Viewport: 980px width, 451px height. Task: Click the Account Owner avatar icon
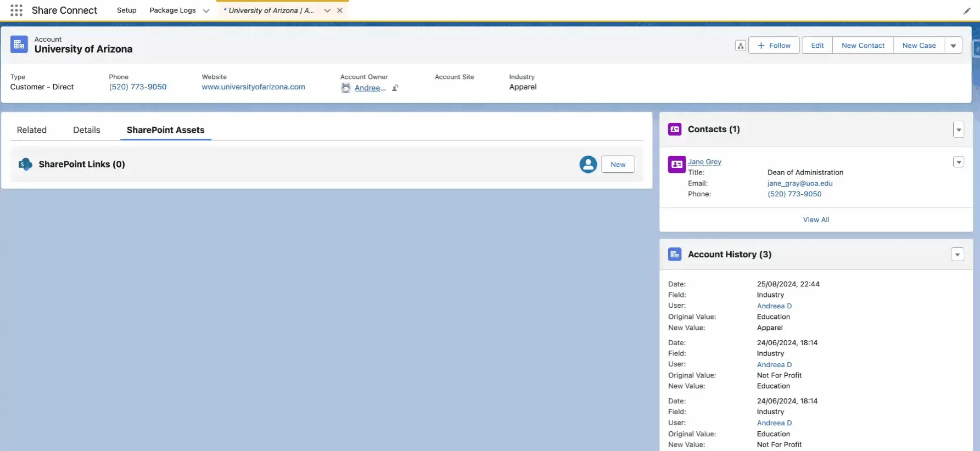point(346,88)
